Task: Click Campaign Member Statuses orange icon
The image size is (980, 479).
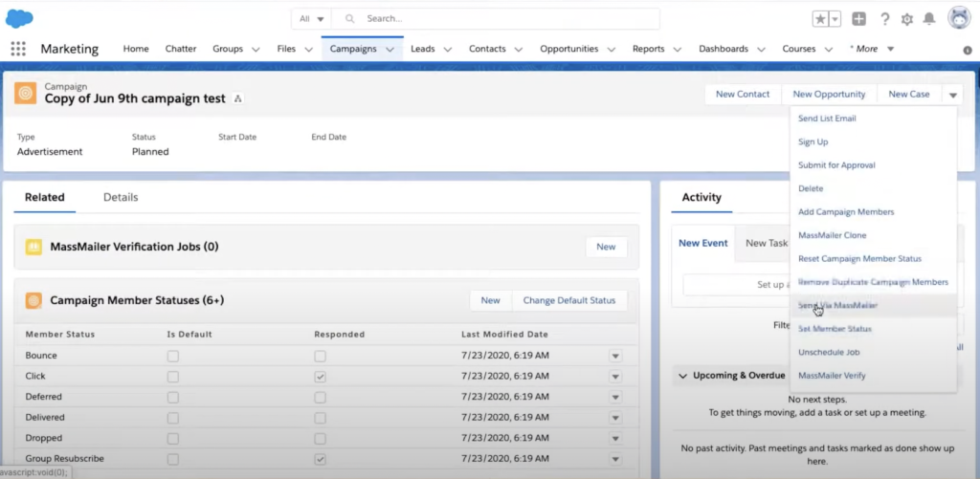Action: click(33, 300)
